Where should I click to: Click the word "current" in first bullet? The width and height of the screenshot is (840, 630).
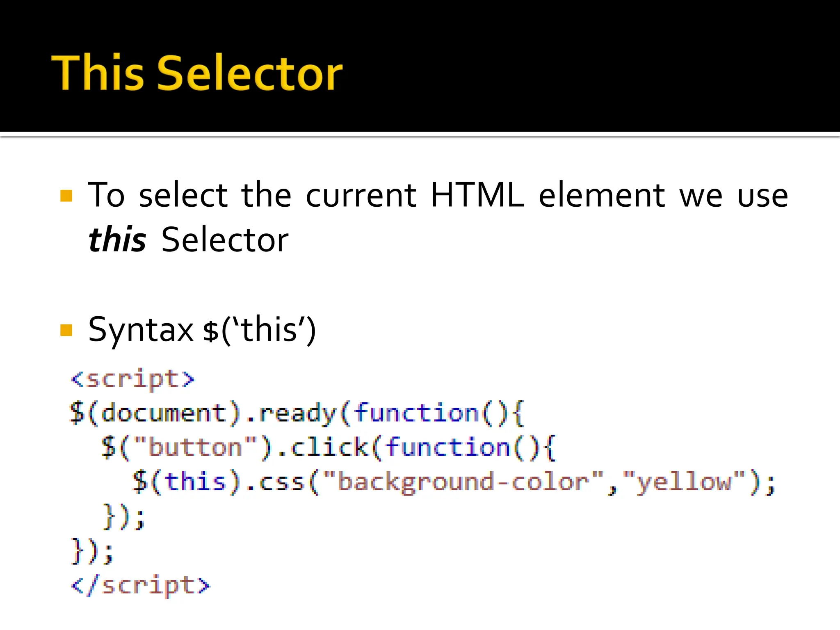[x=361, y=195]
